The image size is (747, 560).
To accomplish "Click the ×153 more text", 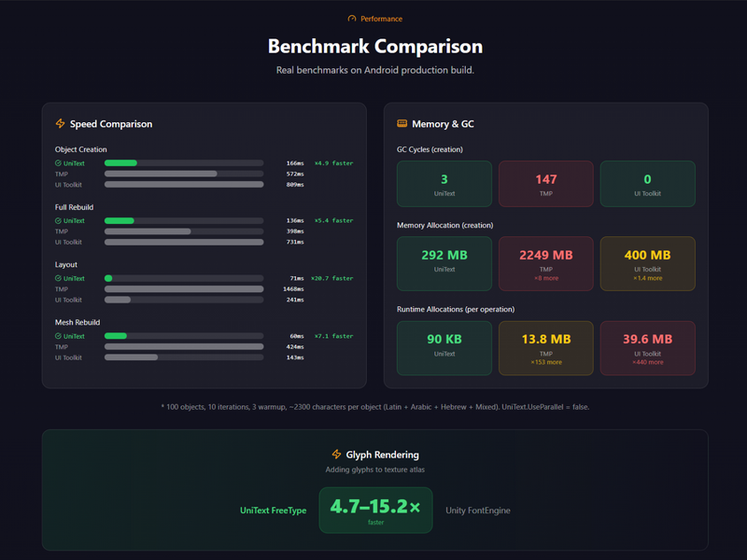I will pyautogui.click(x=546, y=362).
